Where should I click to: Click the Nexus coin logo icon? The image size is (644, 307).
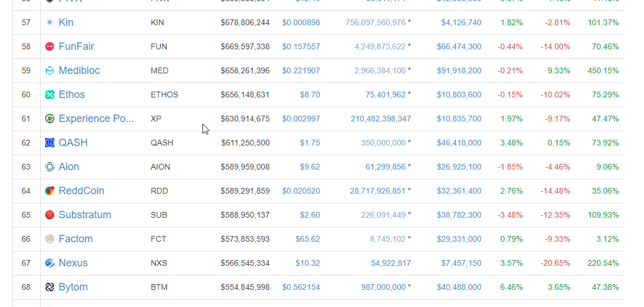[x=50, y=263]
